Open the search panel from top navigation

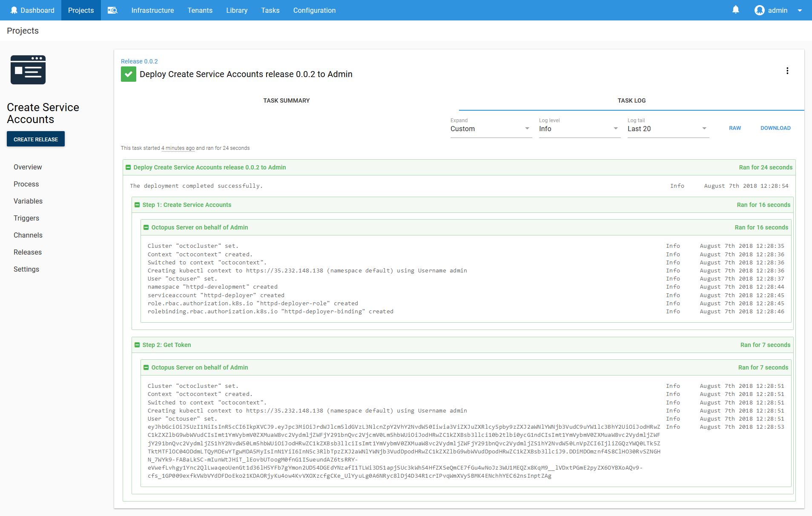112,10
